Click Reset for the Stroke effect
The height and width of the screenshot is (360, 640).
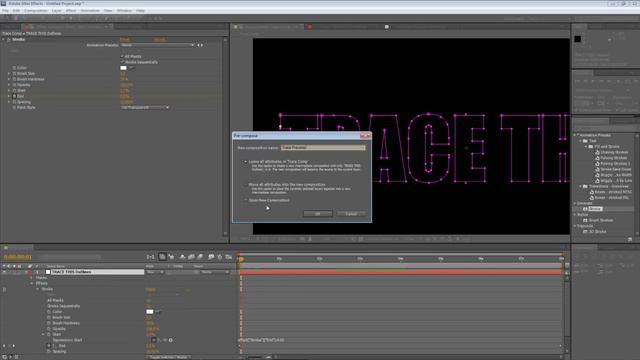point(124,40)
